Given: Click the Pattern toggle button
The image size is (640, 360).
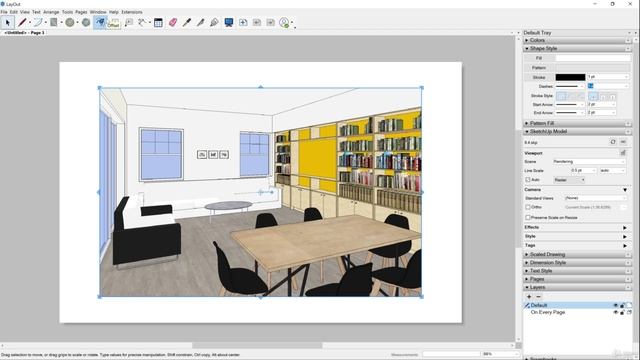Looking at the screenshot, I should pyautogui.click(x=539, y=67).
